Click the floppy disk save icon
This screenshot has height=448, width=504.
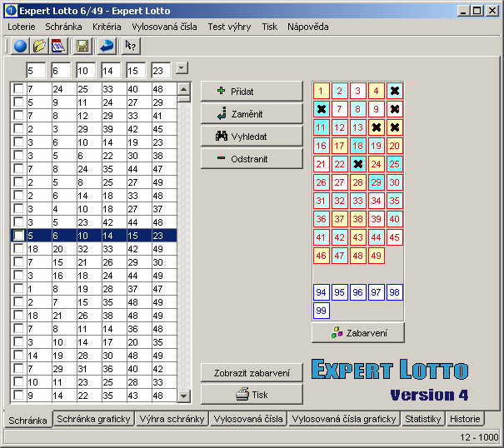click(x=82, y=46)
